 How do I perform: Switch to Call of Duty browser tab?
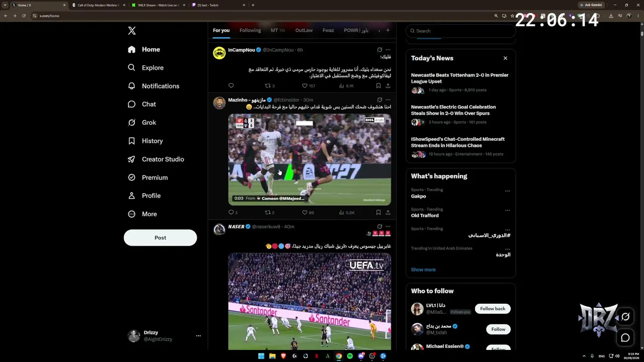[99, 5]
